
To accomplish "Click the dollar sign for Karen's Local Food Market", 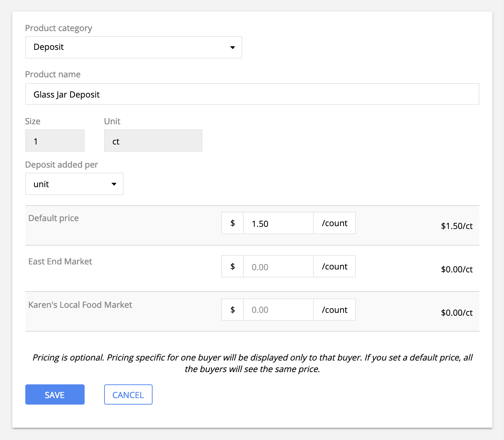I will tap(232, 310).
